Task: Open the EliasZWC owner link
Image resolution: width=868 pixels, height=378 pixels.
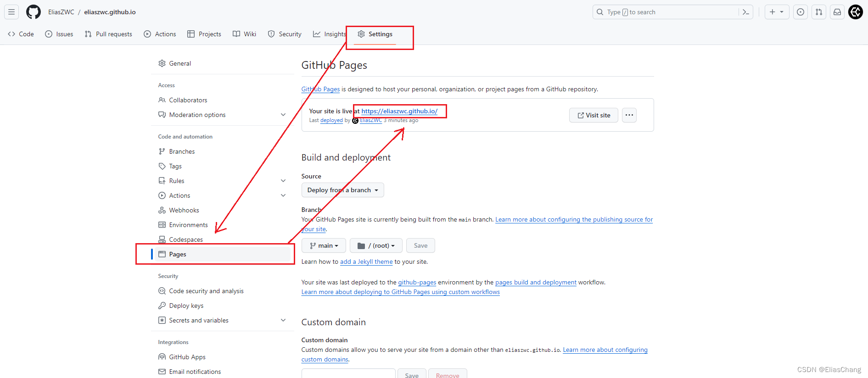Action: coord(61,12)
